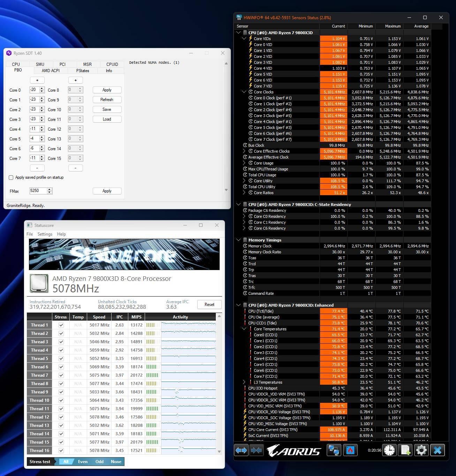
Task: Click the expand columns arrows icon in HWiNFO
Action: pyautogui.click(x=241, y=450)
